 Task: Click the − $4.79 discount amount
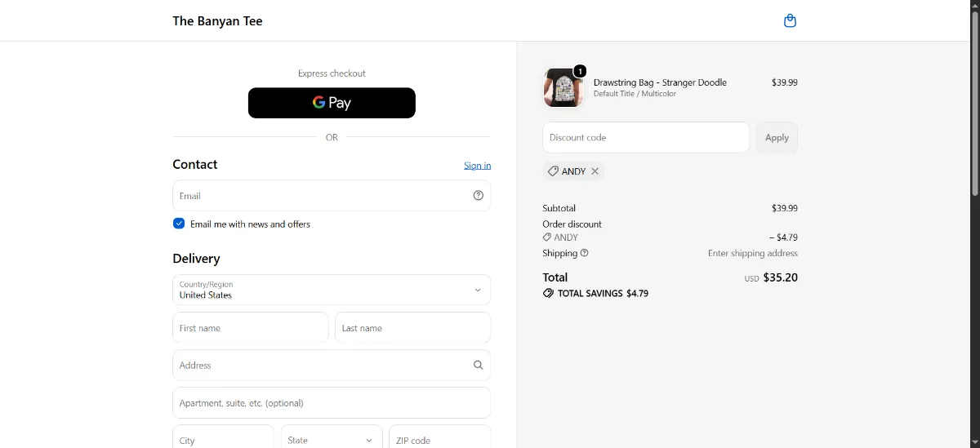(x=783, y=237)
